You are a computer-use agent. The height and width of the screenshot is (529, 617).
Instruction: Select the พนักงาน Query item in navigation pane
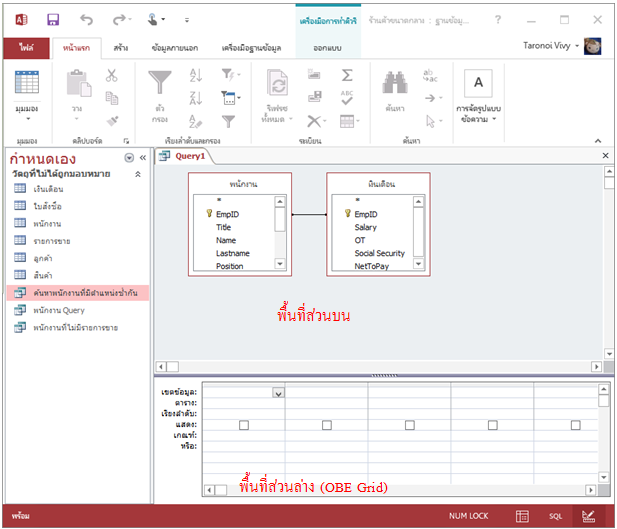coord(59,310)
